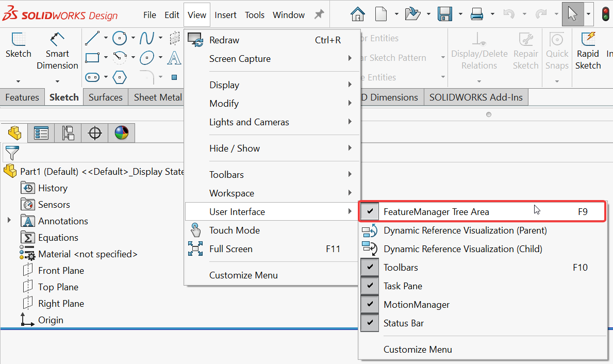Screen dimensions: 613x364
Task: Click the Rebuild traffic light icon
Action: tap(605, 14)
